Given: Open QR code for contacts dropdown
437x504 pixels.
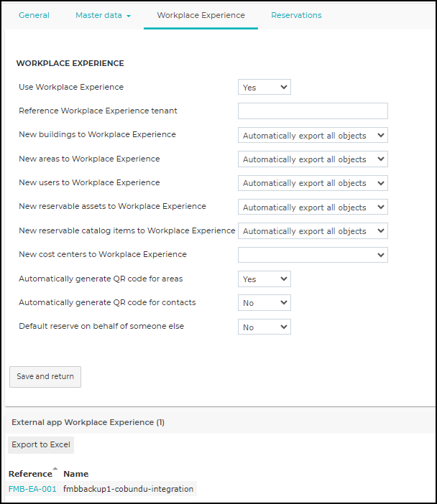Looking at the screenshot, I should (264, 303).
